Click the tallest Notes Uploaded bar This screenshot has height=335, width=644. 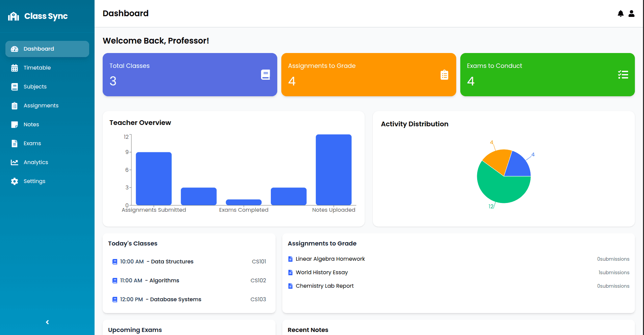[x=333, y=170]
